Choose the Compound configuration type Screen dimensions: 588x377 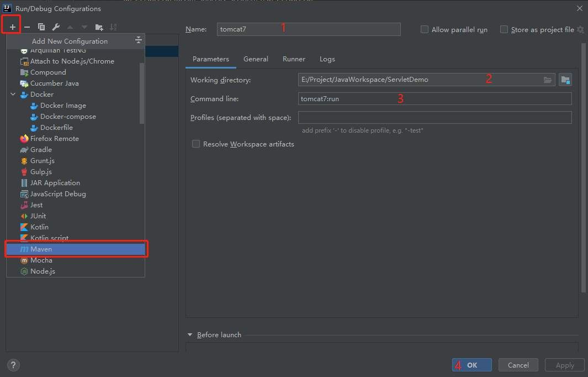(x=76, y=72)
